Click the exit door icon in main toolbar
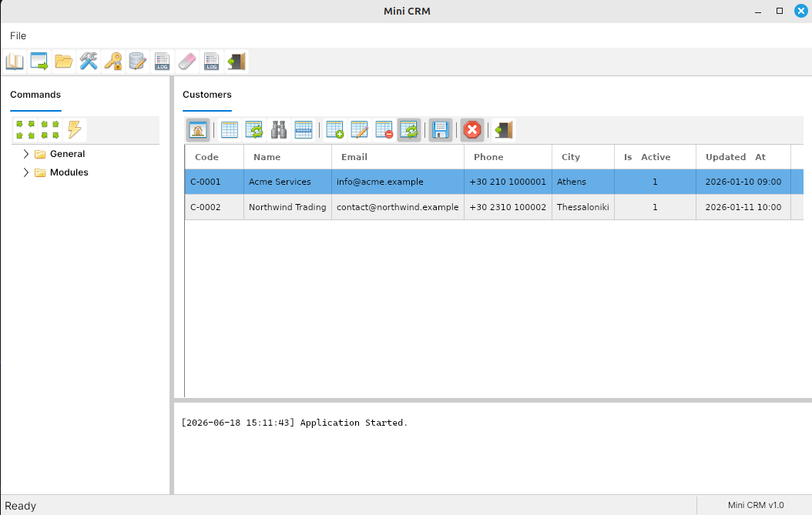The height and width of the screenshot is (515, 812). [x=237, y=61]
